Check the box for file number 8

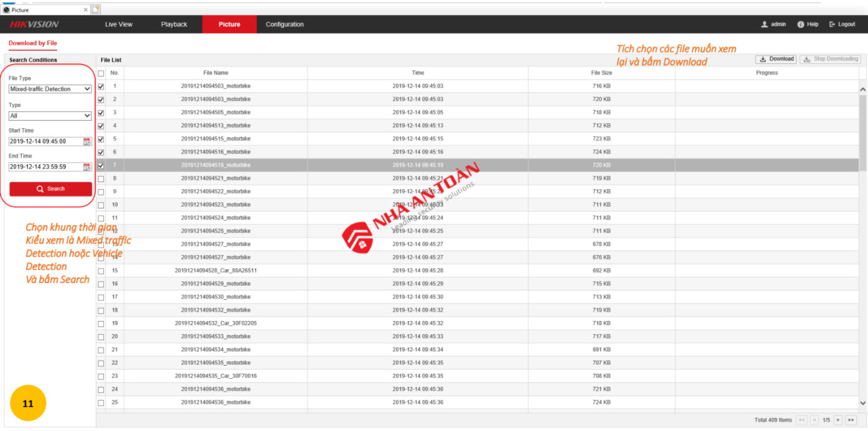101,178
